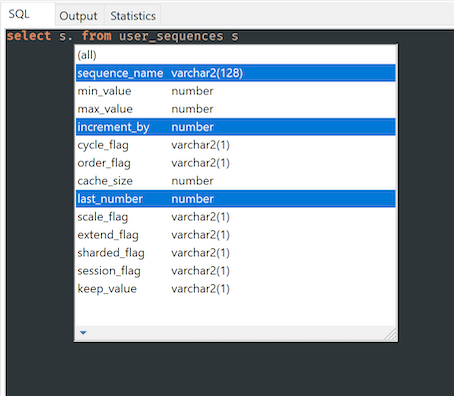Choose the max_value column
Screen dimensions: 454x396
[x=235, y=109]
